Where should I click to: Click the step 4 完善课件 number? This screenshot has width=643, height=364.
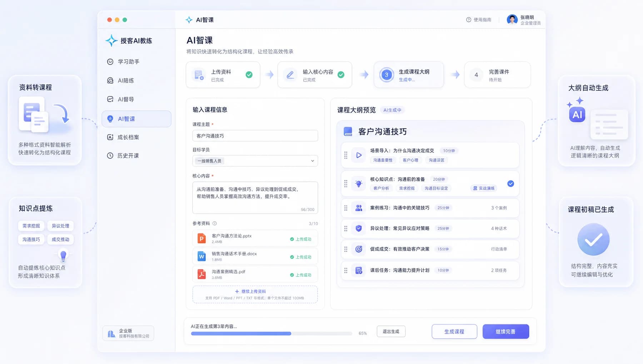476,75
